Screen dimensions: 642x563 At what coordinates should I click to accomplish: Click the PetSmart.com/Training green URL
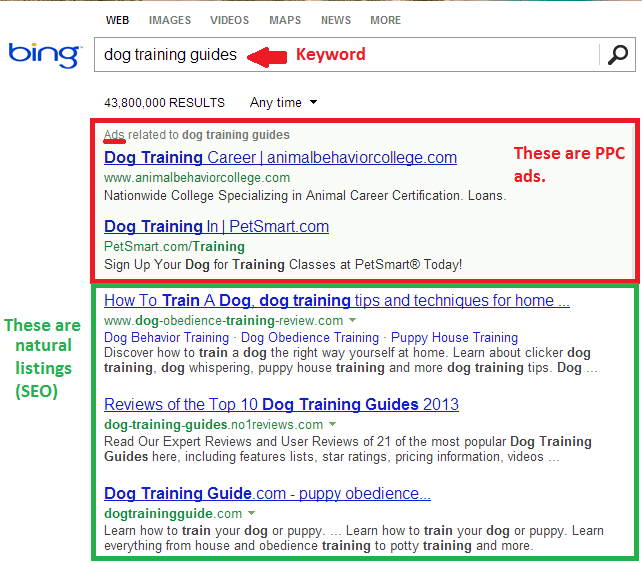coord(174,246)
